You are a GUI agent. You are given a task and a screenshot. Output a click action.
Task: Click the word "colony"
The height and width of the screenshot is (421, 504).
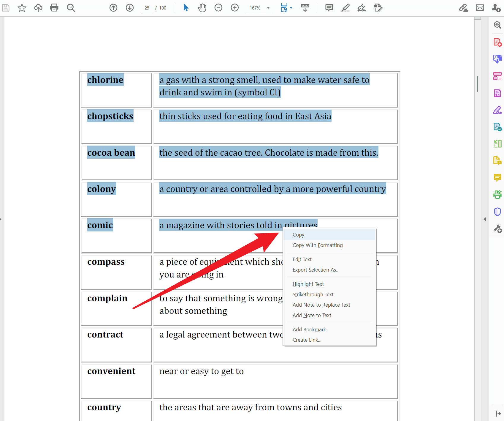click(x=102, y=189)
